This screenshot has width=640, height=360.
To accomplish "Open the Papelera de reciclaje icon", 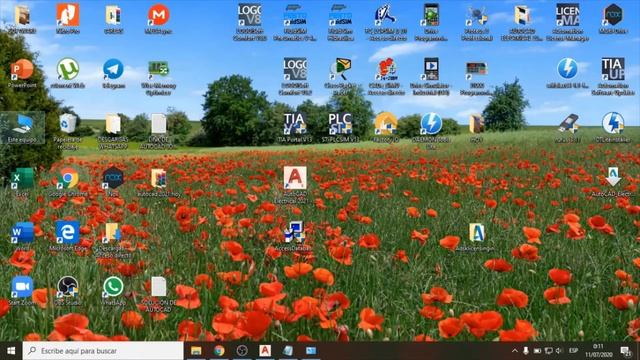I will pos(68,123).
